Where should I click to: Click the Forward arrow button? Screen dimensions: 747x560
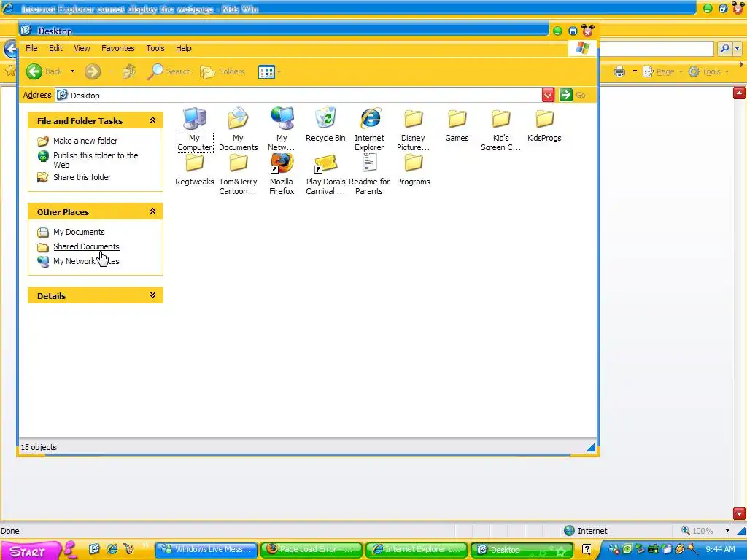[93, 71]
